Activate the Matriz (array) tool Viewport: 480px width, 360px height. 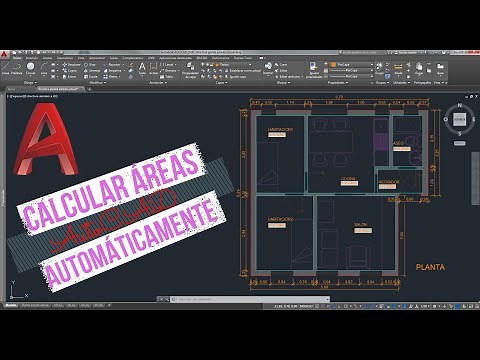[x=112, y=77]
